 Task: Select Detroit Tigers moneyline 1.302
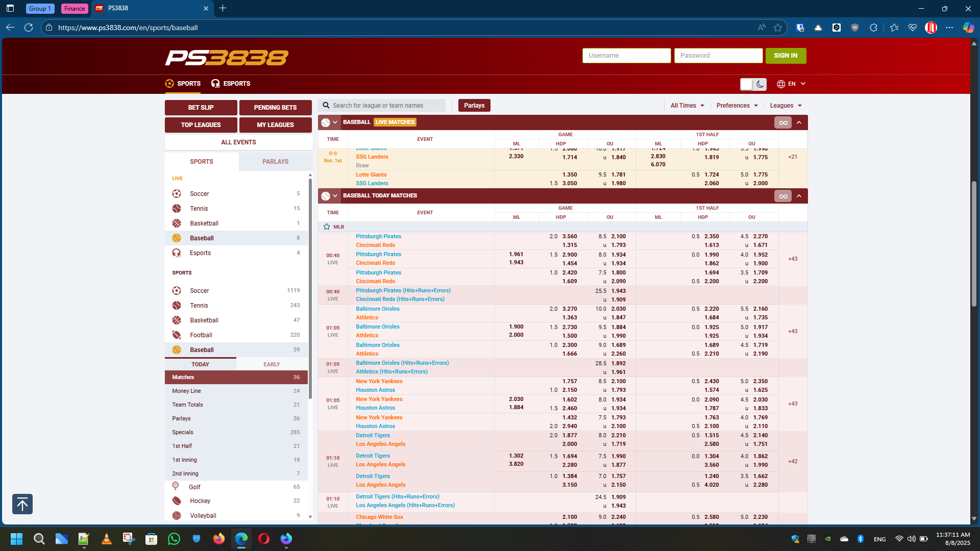[x=516, y=456]
